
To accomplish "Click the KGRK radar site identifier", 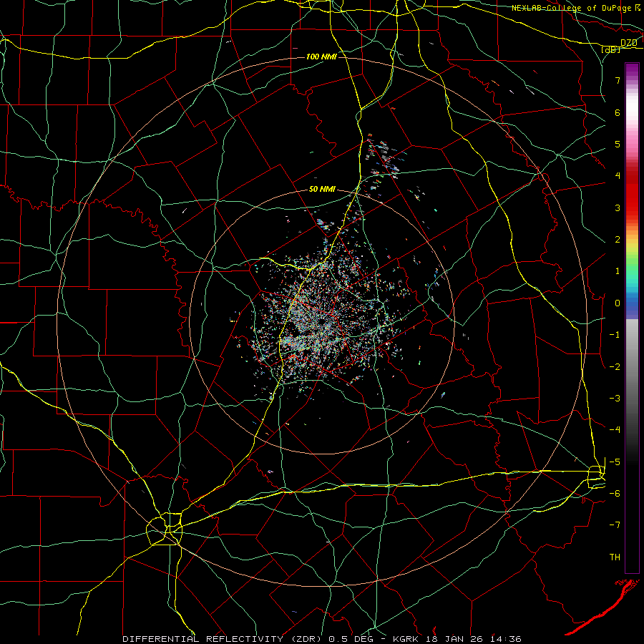I will (407, 639).
